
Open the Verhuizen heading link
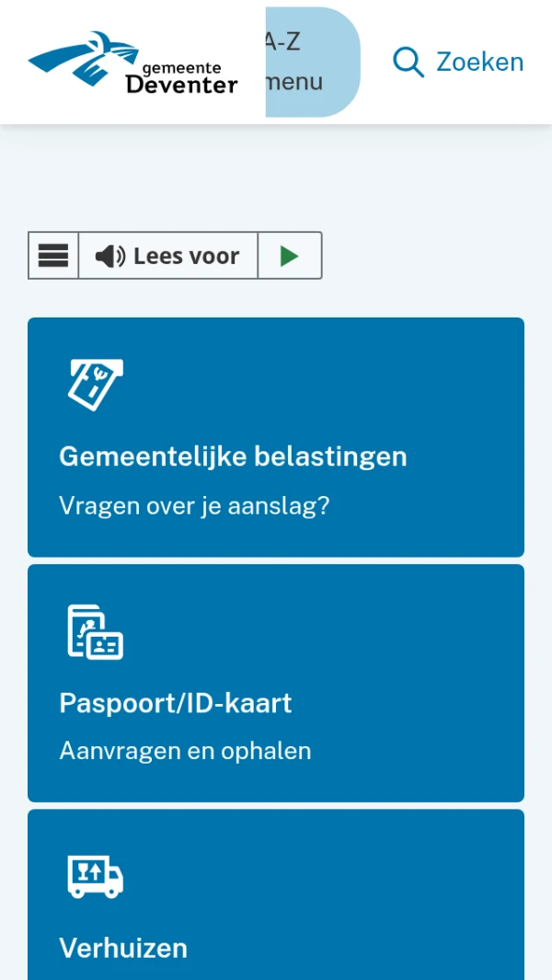[123, 948]
